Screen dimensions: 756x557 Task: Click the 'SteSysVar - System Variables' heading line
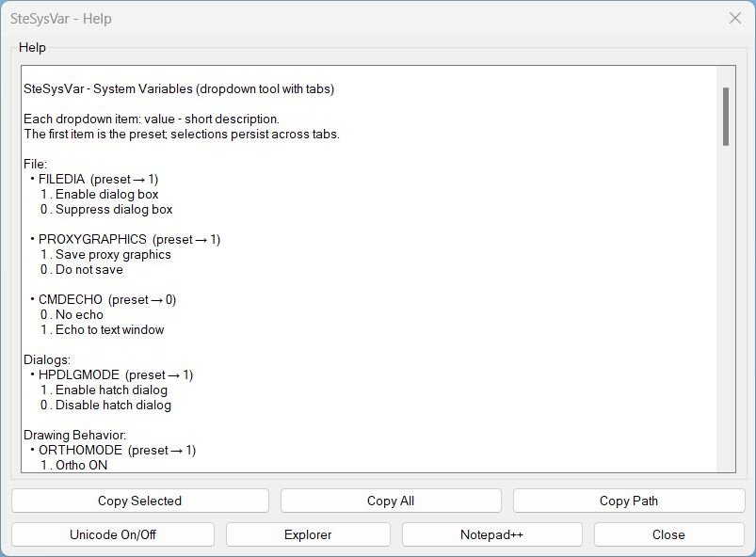click(179, 88)
